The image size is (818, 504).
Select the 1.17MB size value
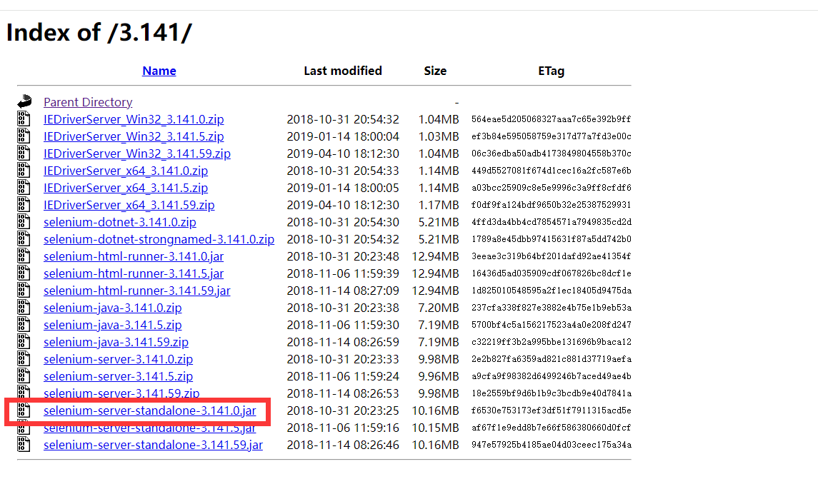click(438, 206)
